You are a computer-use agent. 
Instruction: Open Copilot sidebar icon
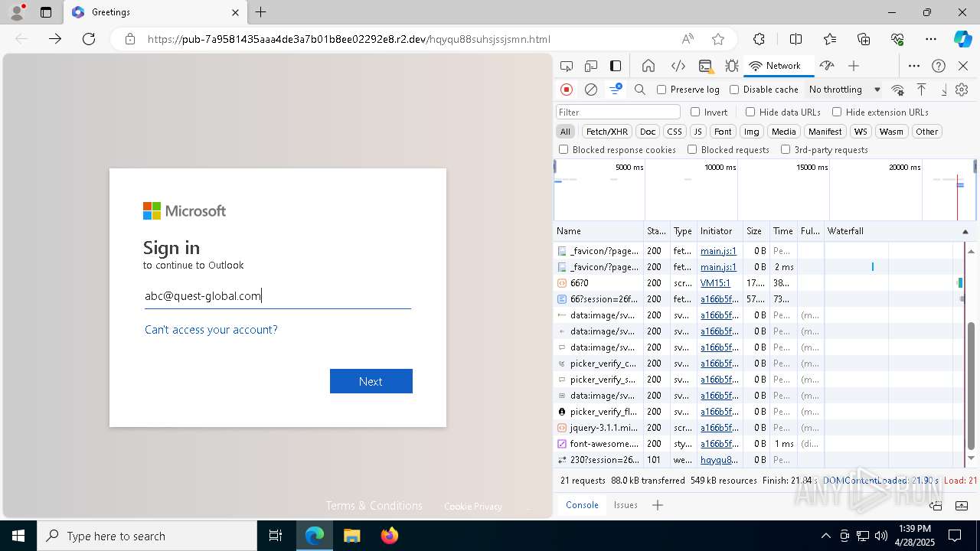962,39
